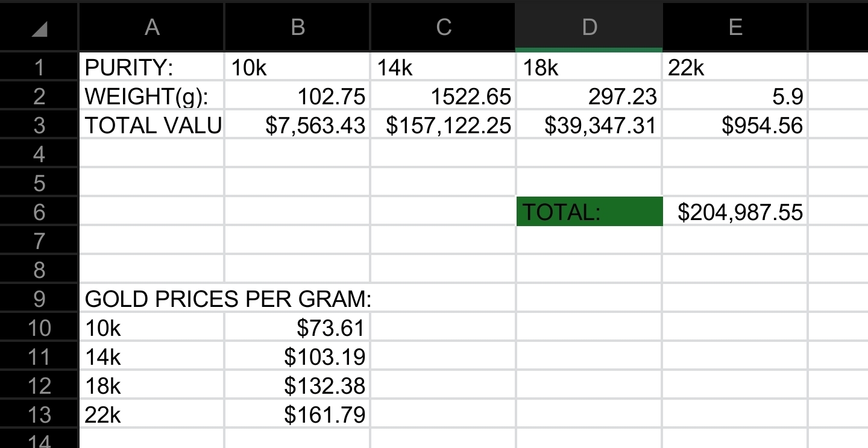The height and width of the screenshot is (448, 868).
Task: Select the $161.79 price cell
Action: click(297, 414)
